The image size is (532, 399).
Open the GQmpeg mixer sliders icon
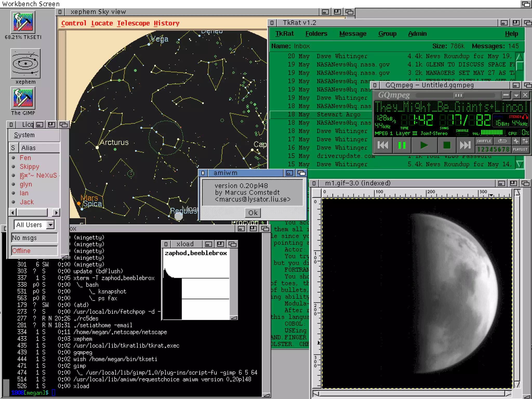click(525, 141)
